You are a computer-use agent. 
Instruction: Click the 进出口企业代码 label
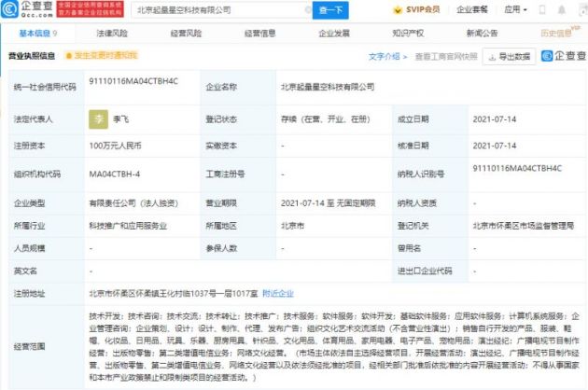tap(425, 271)
